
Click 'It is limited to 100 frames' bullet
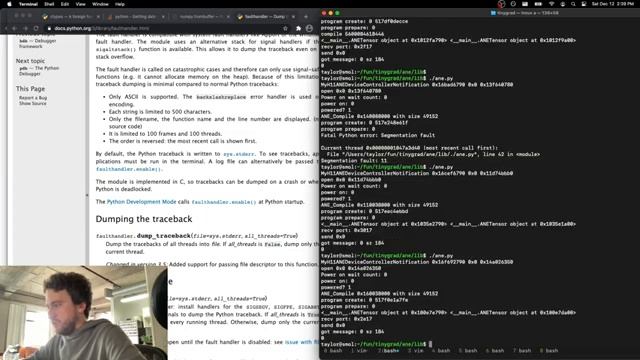tap(165, 133)
